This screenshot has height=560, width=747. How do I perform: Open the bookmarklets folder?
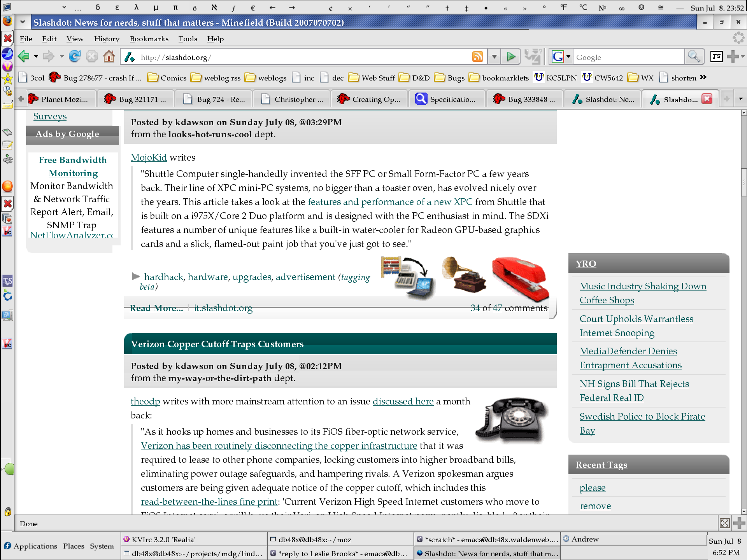tap(499, 78)
